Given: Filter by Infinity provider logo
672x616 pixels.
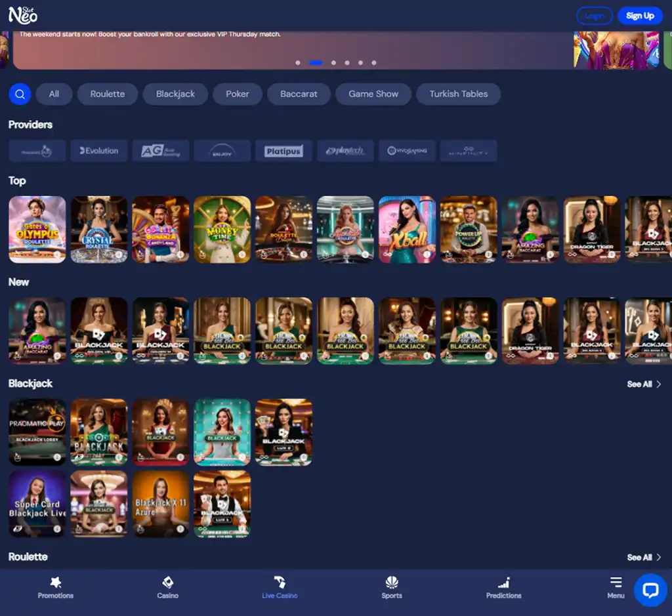Looking at the screenshot, I should (469, 151).
